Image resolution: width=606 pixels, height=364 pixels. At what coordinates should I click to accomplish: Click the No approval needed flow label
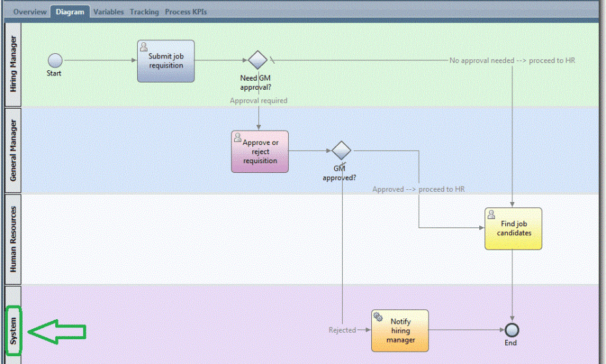coord(512,60)
